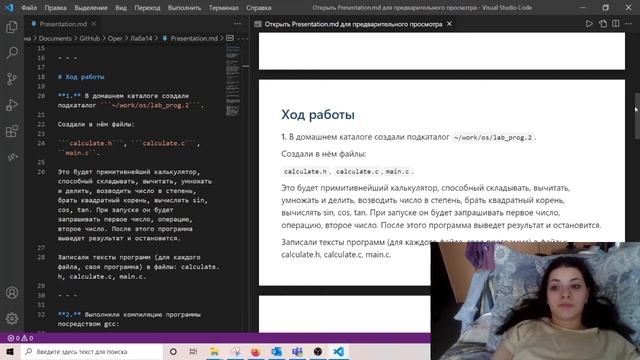This screenshot has width=640, height=360.
Task: Click Documents in the breadcrumb path
Action: [x=55, y=38]
